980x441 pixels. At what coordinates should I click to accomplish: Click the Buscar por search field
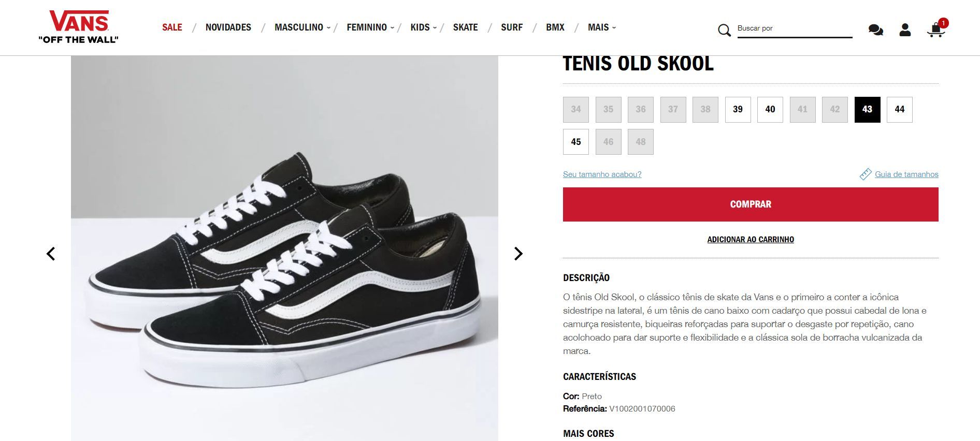(x=795, y=29)
